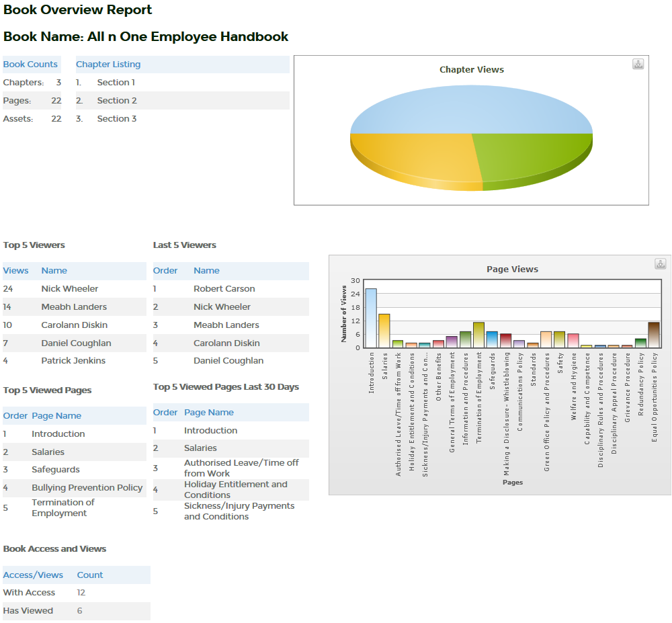
Task: Click the Page Views chart export icon
Action: tap(660, 263)
